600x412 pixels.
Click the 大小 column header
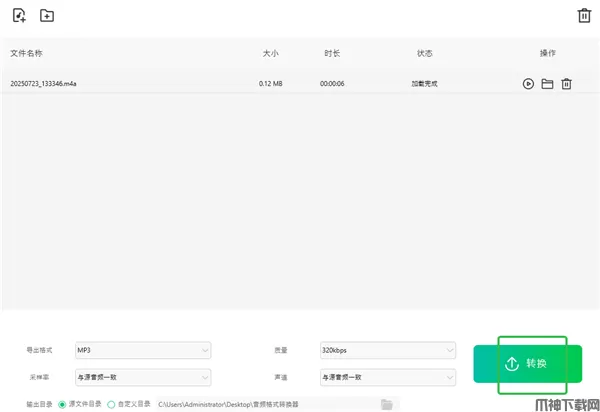[x=269, y=53]
